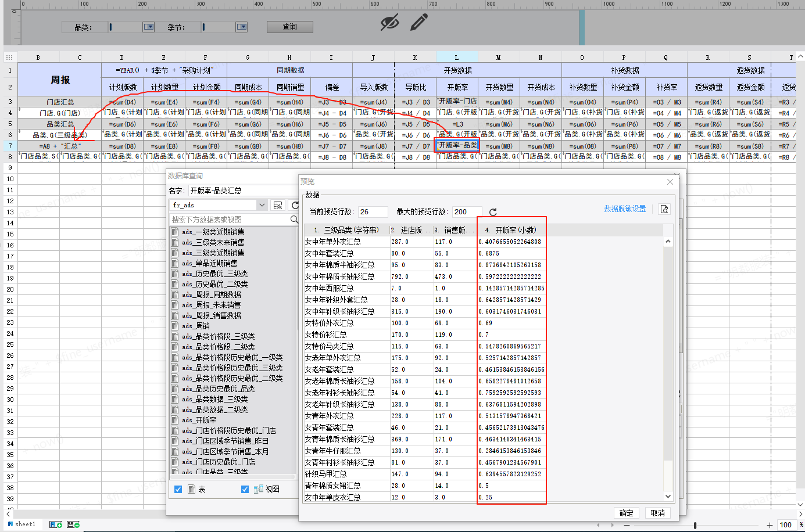Click the icon right of fr_ads dropdown

click(x=278, y=205)
